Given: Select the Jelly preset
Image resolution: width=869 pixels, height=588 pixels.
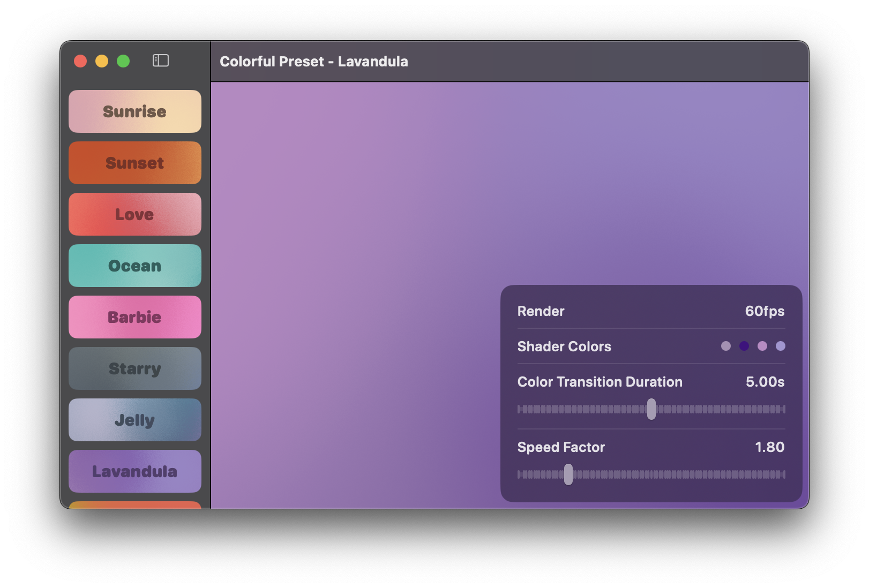Looking at the screenshot, I should point(135,420).
